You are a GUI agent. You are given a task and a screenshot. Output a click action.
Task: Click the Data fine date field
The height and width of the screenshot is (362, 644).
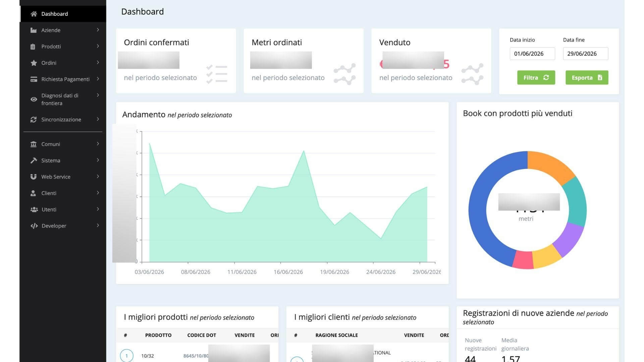pos(585,54)
